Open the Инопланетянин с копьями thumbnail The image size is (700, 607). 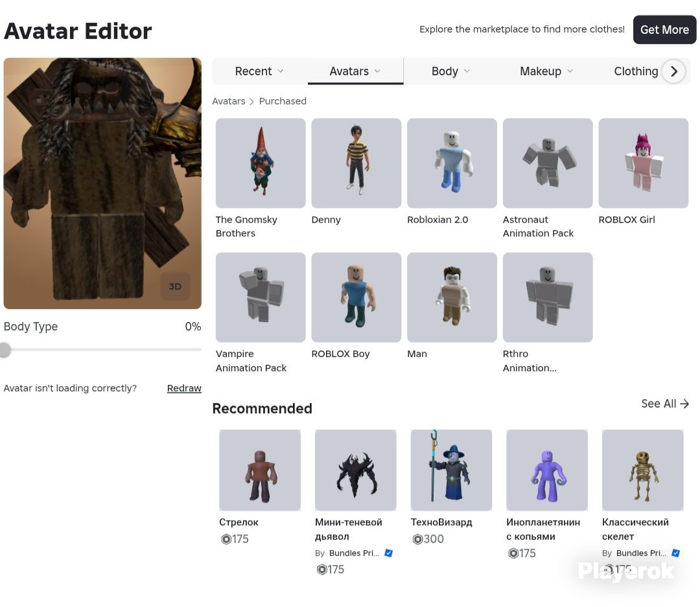(x=547, y=470)
